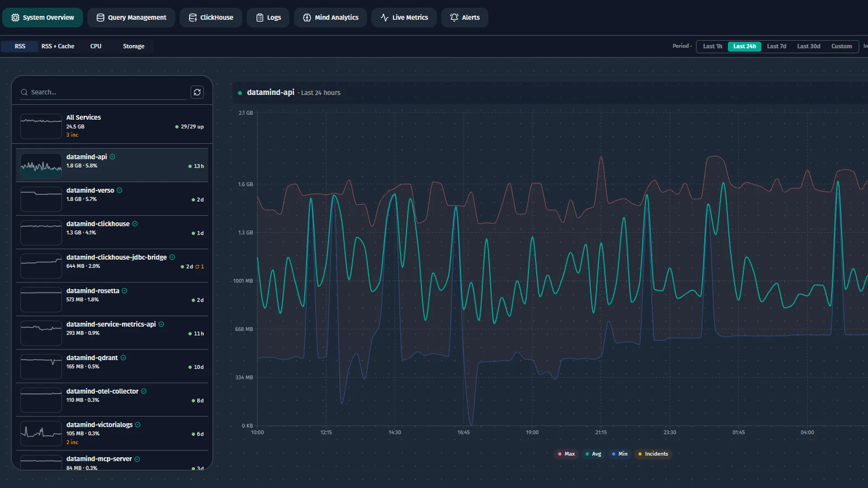Select the datamind-mcp-server service
This screenshot has width=868, height=488.
click(112, 461)
